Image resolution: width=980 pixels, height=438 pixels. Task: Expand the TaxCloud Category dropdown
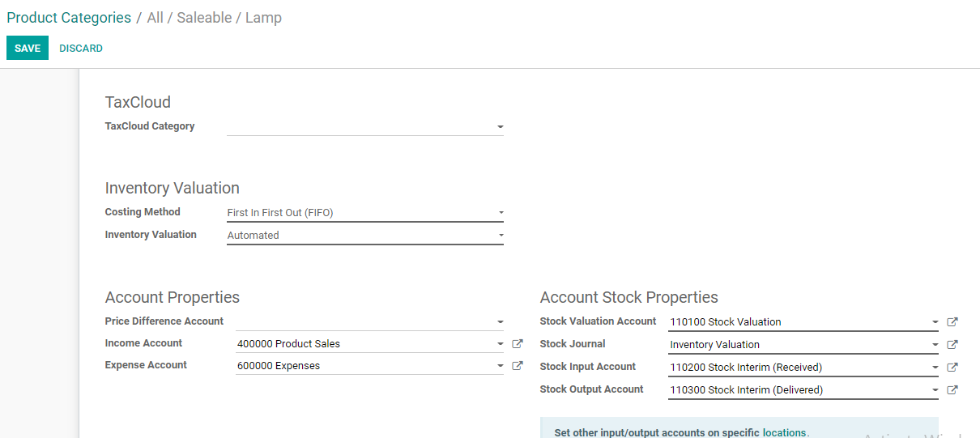[x=500, y=127]
